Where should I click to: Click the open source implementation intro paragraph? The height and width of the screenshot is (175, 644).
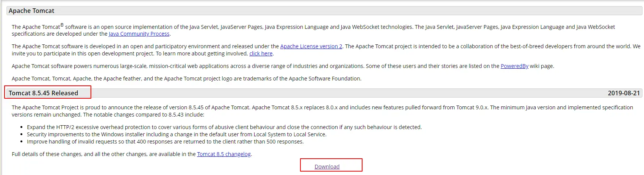click(313, 30)
